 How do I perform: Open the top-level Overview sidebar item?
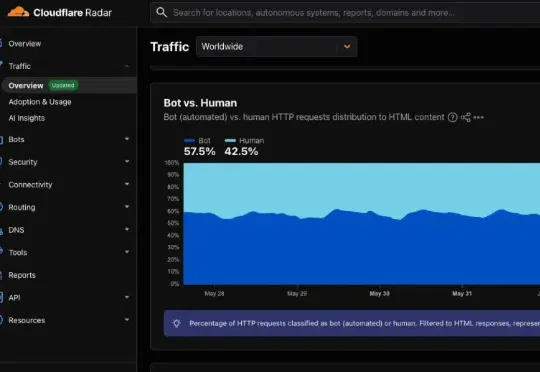tap(24, 44)
